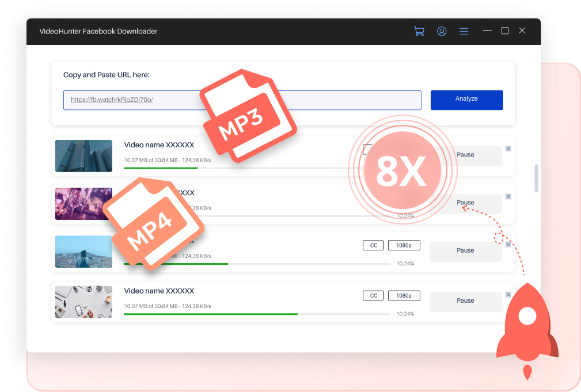Pause the download with wine glass thumbnail
The image size is (581, 392).
[465, 204]
